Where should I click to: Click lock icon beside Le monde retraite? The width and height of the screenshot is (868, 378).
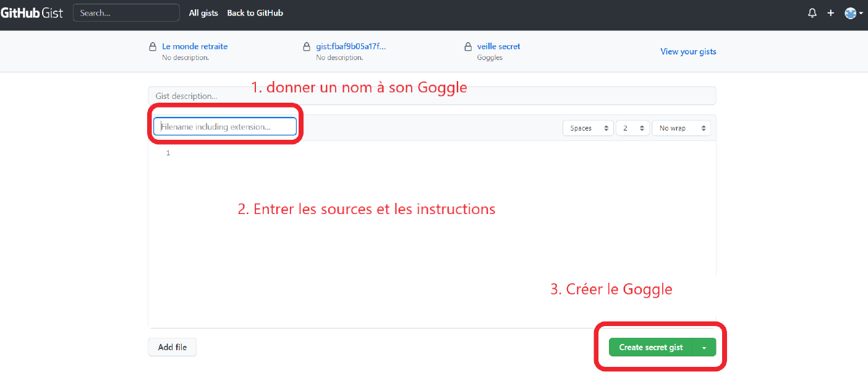[153, 47]
